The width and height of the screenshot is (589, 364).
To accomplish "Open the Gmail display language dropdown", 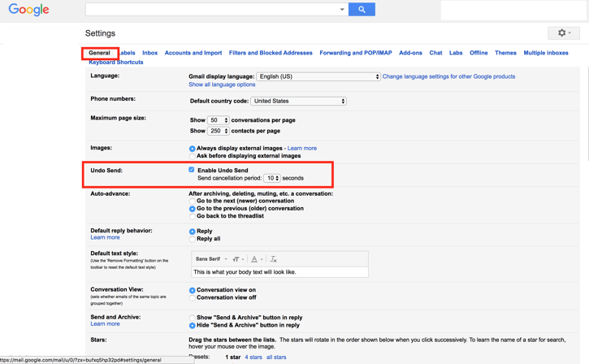I will click(318, 76).
